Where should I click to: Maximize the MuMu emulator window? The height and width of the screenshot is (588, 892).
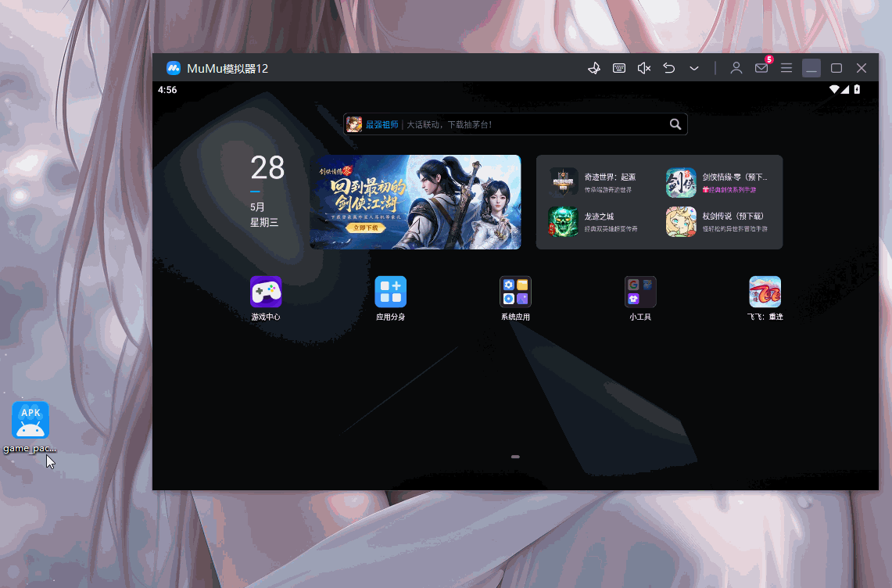(x=836, y=68)
